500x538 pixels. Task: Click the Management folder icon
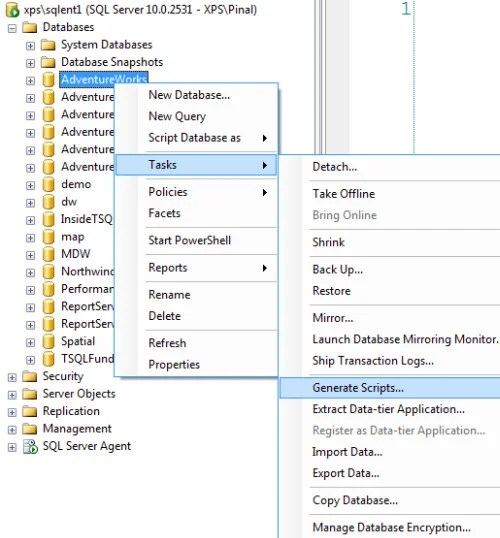pos(30,429)
